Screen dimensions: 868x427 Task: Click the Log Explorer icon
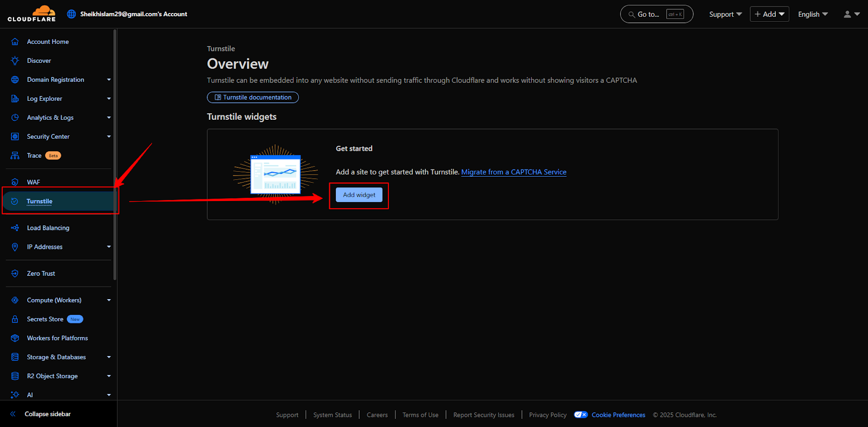[15, 99]
